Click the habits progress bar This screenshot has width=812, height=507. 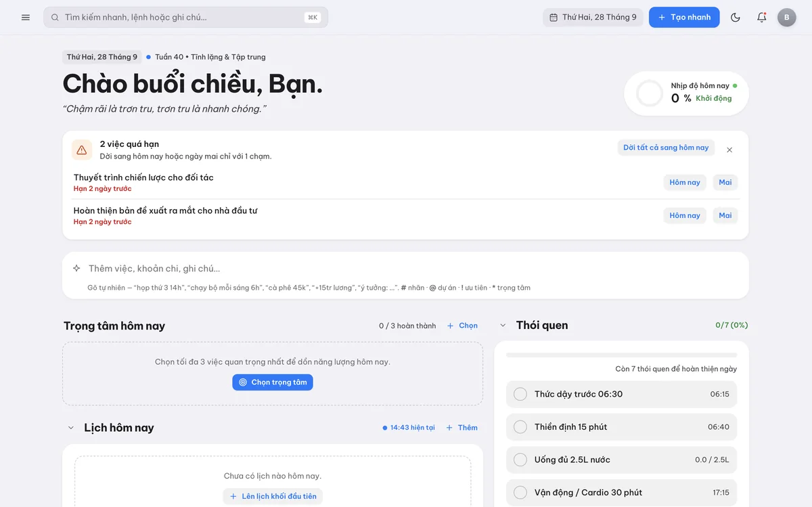(x=621, y=355)
